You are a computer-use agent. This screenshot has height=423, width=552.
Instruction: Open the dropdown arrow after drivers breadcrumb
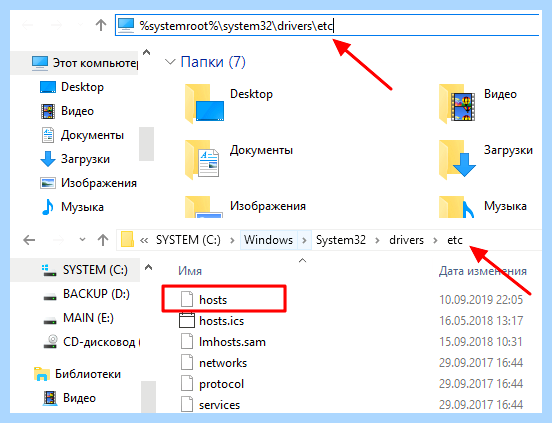pyautogui.click(x=435, y=240)
